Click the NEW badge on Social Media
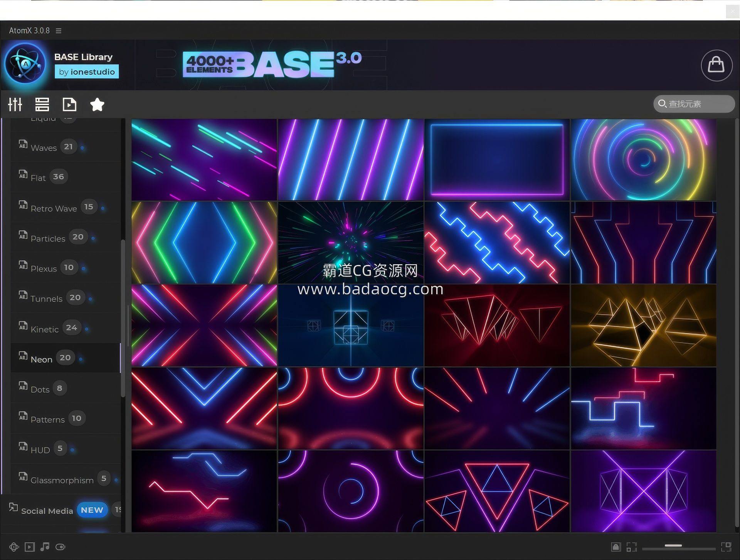Screen dimensions: 740x560 tap(92, 510)
